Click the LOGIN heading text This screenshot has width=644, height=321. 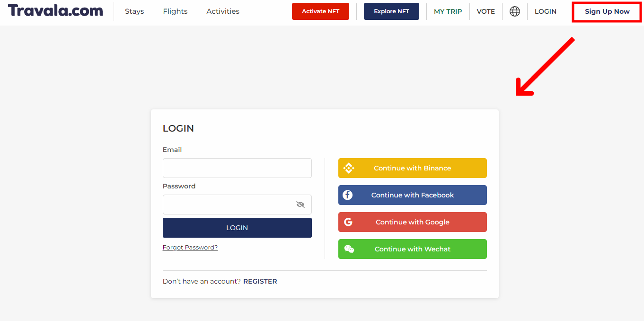coord(178,128)
